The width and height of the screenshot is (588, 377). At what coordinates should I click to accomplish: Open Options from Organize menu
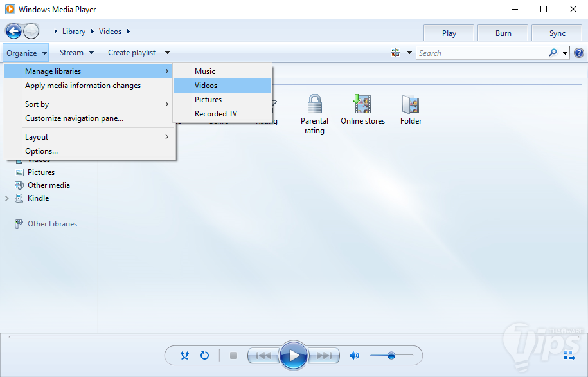(88, 151)
